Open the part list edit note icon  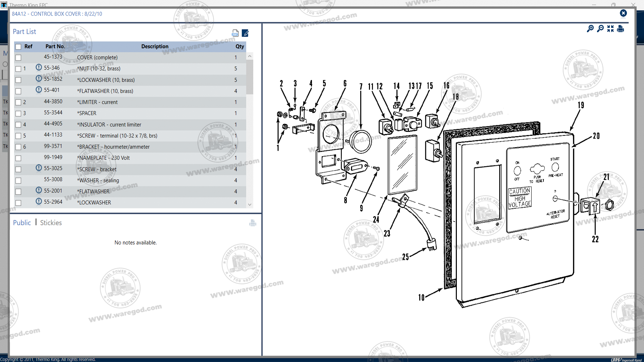click(245, 33)
